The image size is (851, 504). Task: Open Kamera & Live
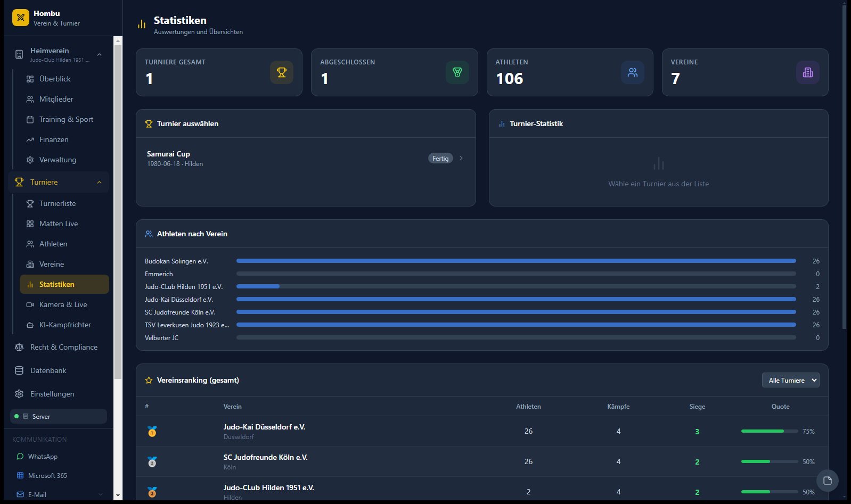[64, 304]
